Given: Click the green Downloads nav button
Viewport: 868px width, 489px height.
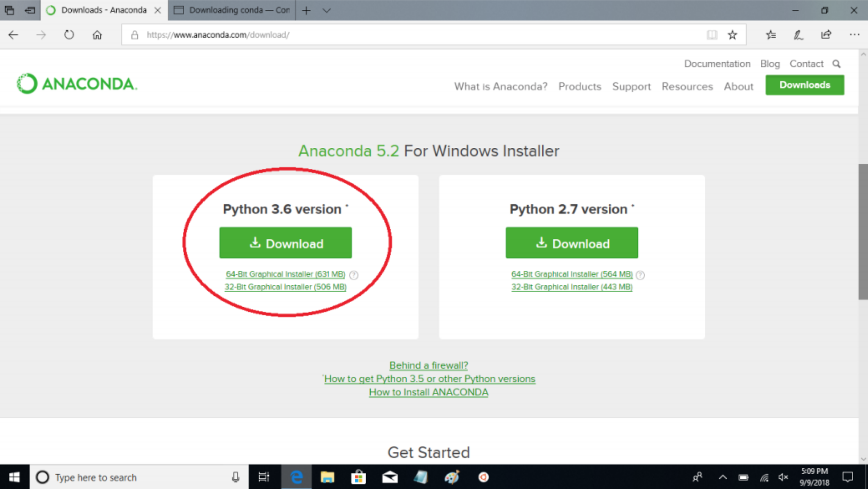Looking at the screenshot, I should [x=805, y=85].
